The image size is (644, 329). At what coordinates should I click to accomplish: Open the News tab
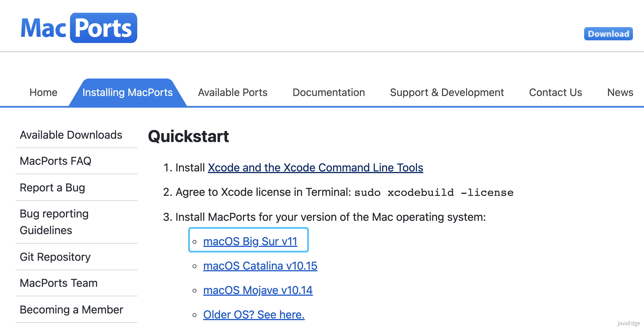pyautogui.click(x=620, y=93)
